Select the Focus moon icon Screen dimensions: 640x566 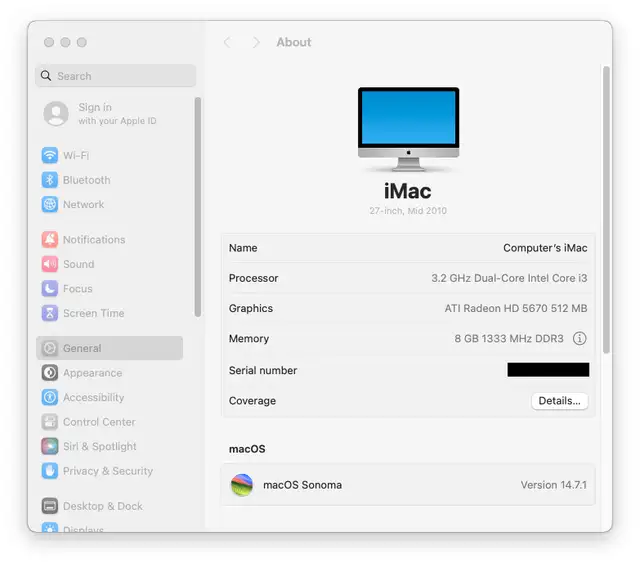coord(50,289)
